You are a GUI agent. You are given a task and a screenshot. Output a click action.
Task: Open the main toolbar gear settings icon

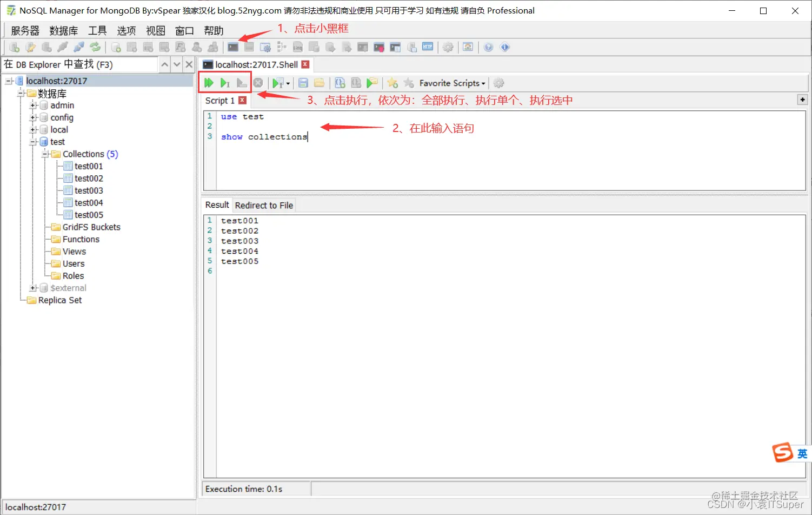(448, 47)
